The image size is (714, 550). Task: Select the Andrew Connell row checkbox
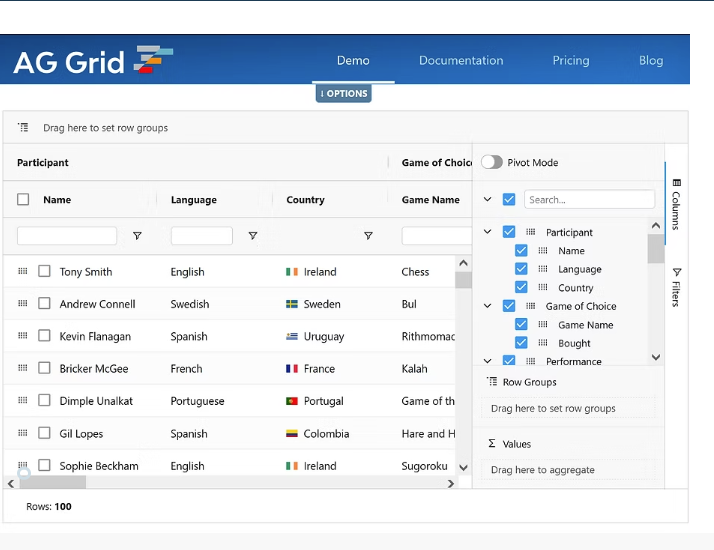click(44, 303)
